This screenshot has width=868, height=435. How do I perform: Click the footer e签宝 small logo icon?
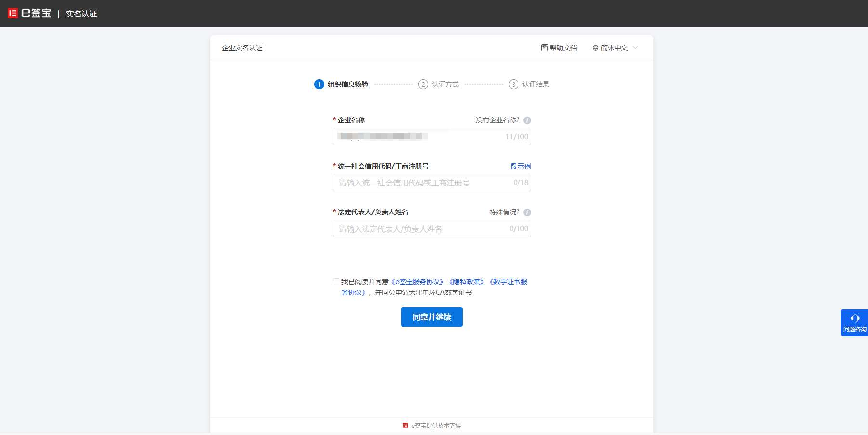pos(405,425)
